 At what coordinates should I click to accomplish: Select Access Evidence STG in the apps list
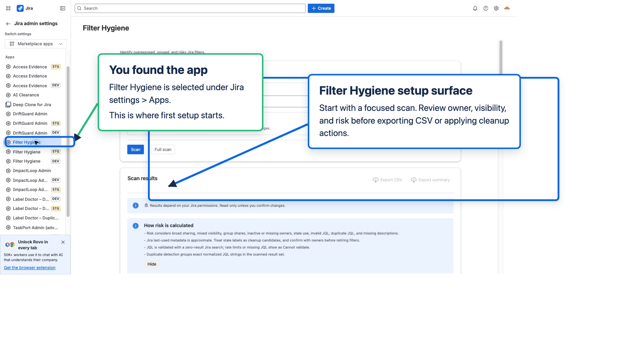pyautogui.click(x=33, y=67)
